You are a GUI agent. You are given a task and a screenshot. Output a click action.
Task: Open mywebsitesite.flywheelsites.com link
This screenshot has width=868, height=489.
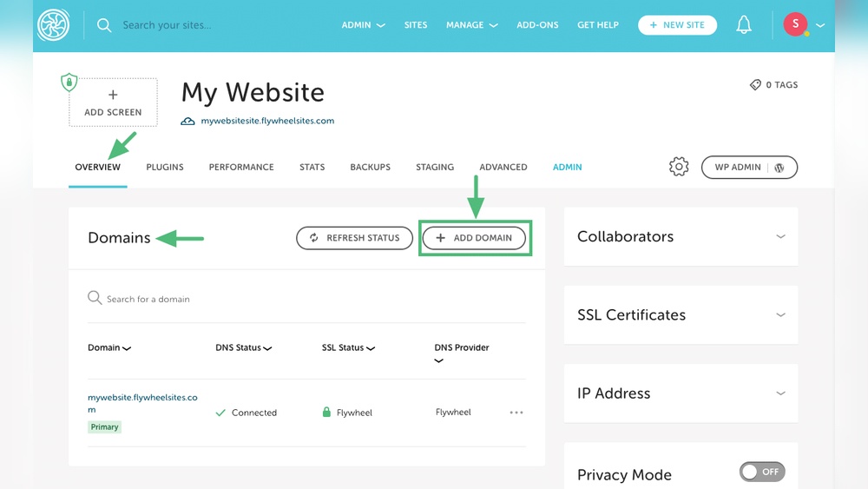267,121
